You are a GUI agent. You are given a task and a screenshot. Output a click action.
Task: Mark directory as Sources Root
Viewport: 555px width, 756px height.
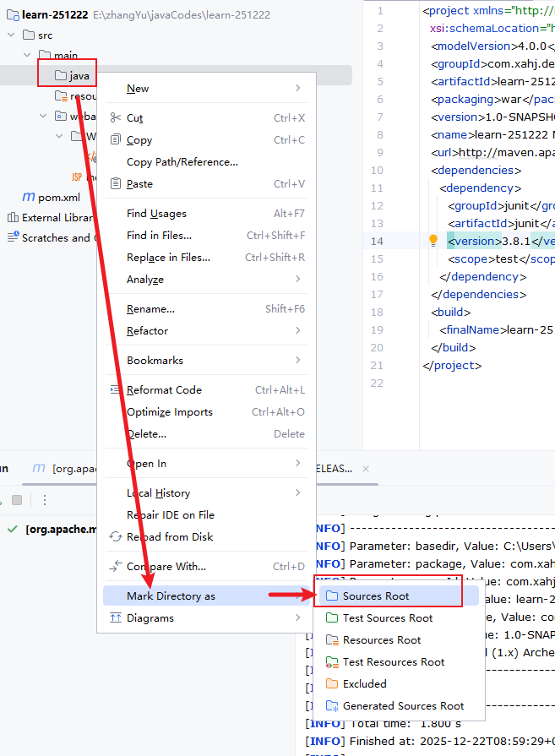[398, 596]
